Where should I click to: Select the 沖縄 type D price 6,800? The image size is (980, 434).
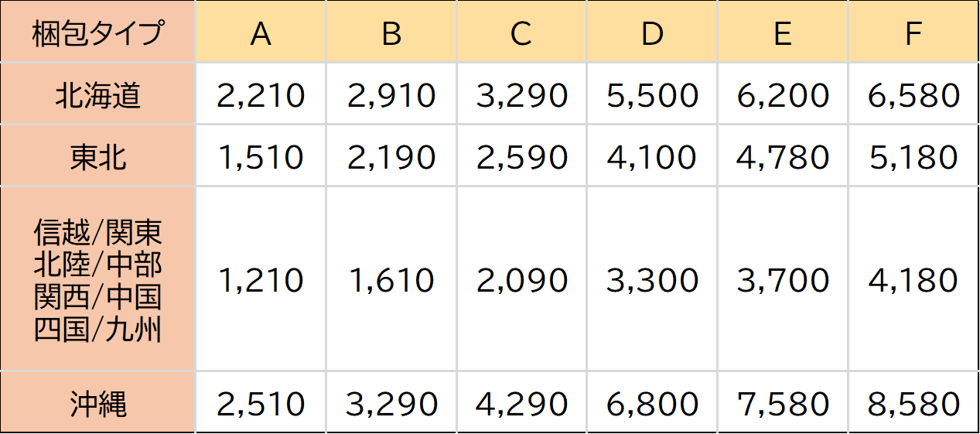click(x=652, y=404)
